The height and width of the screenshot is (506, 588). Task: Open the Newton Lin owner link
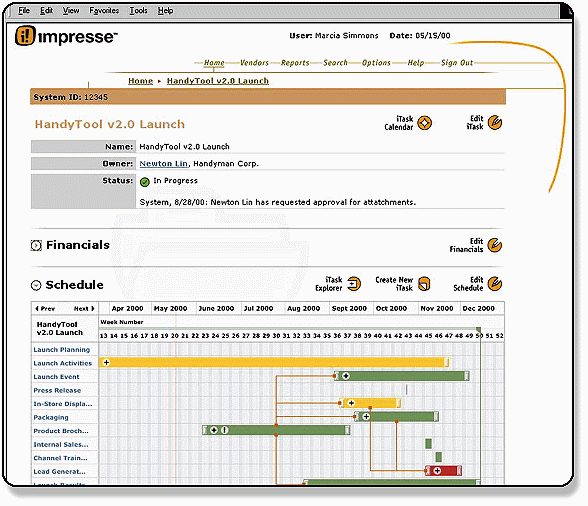click(x=164, y=164)
